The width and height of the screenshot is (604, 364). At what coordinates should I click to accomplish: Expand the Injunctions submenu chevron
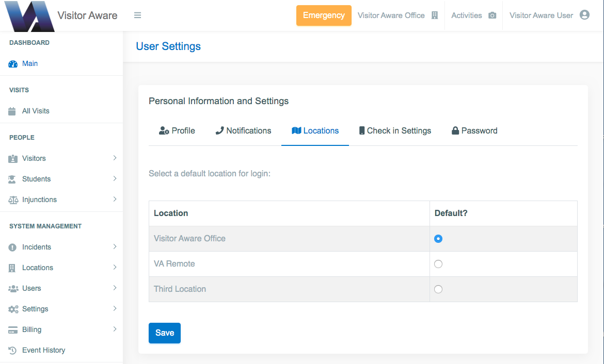pyautogui.click(x=115, y=199)
